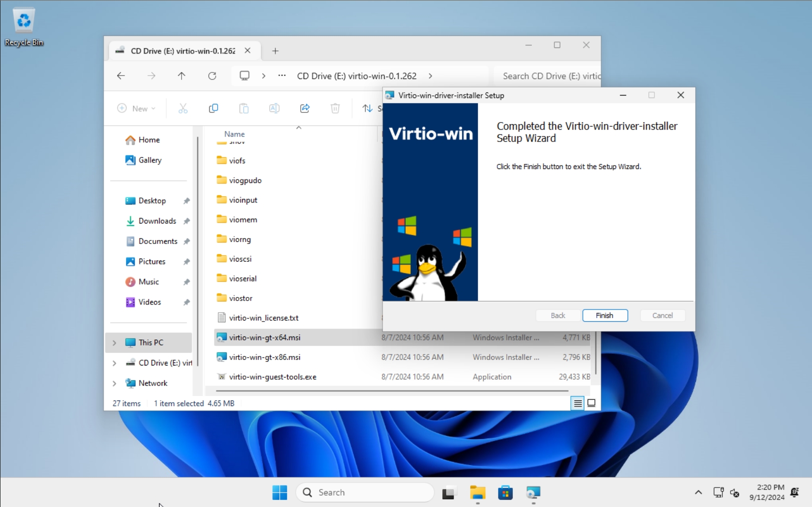The height and width of the screenshot is (507, 812).
Task: Open Task View from the taskbar
Action: 449,493
